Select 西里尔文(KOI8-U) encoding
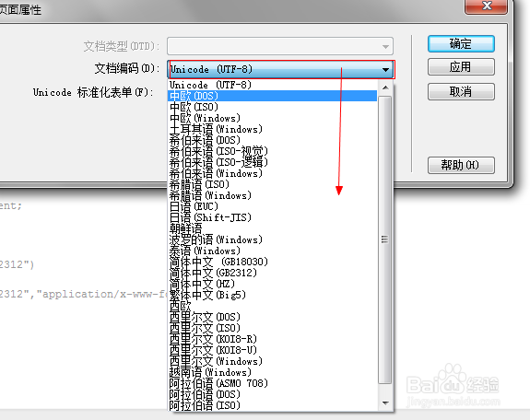 (273, 350)
